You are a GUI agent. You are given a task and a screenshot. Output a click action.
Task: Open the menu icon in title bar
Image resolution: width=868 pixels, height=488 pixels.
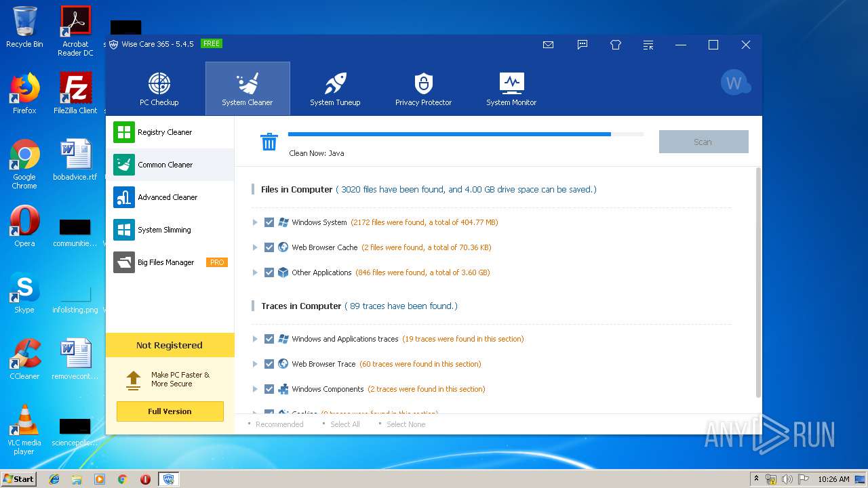pos(649,45)
